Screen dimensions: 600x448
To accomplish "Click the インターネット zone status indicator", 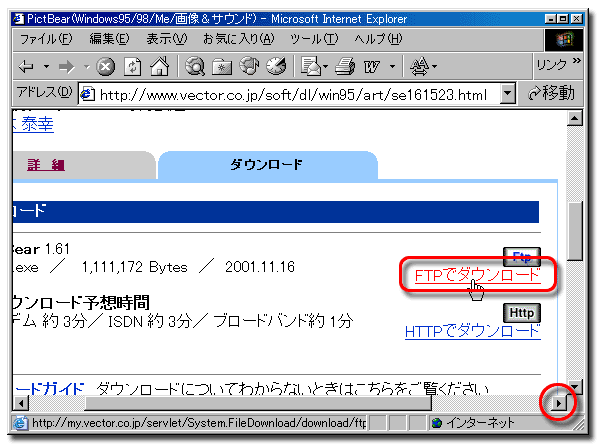I will tap(473, 423).
